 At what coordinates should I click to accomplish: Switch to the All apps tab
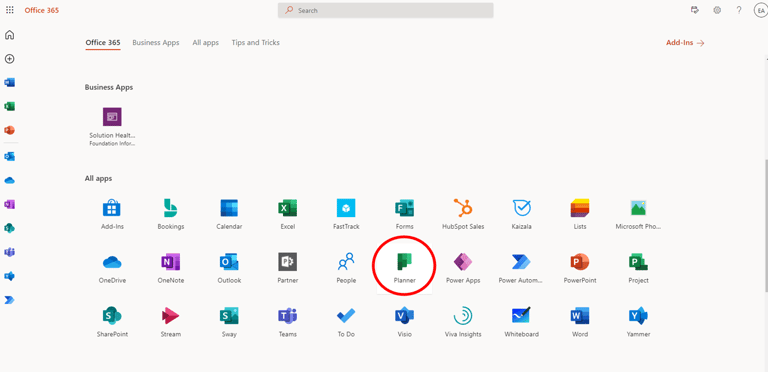pos(206,43)
